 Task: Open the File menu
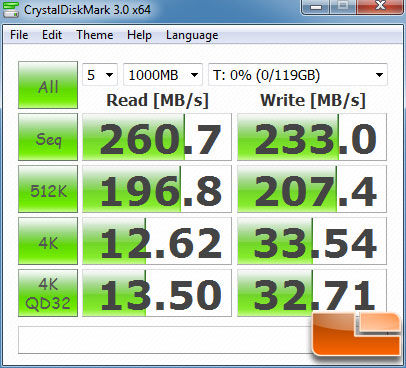click(x=19, y=35)
